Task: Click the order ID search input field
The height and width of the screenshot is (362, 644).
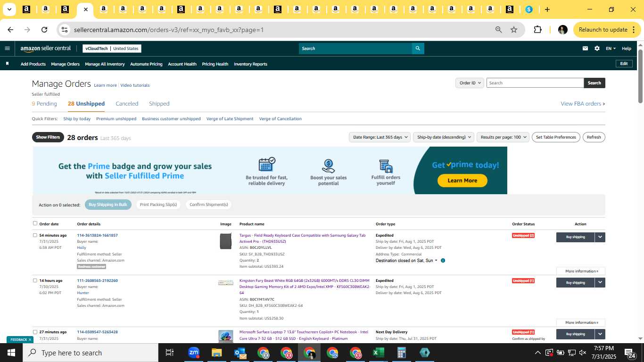Action: coord(535,83)
